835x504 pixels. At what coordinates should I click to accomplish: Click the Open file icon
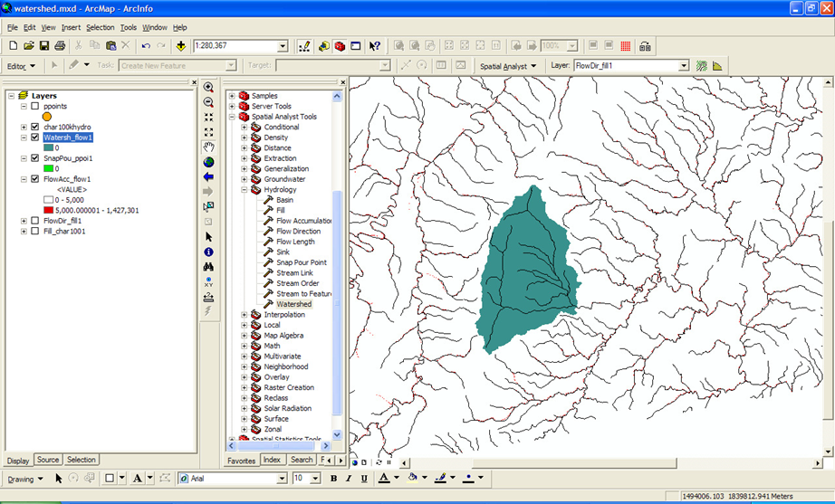click(x=29, y=46)
